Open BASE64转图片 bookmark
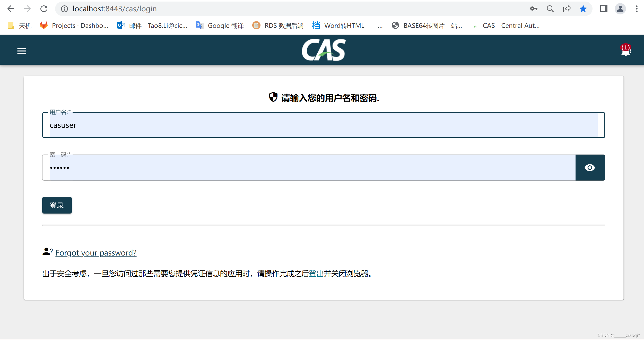 (x=427, y=25)
